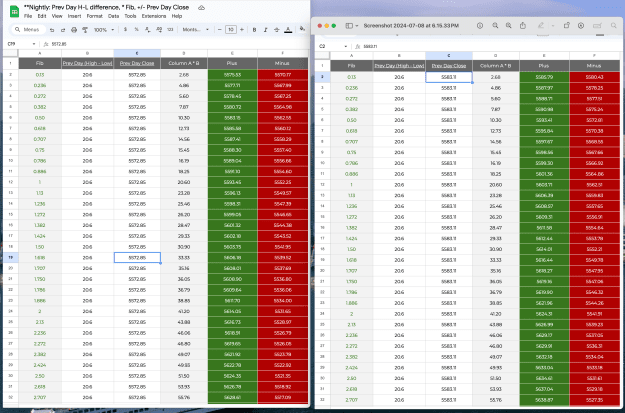625x413 pixels.
Task: Open the Tools menu
Action: point(130,16)
